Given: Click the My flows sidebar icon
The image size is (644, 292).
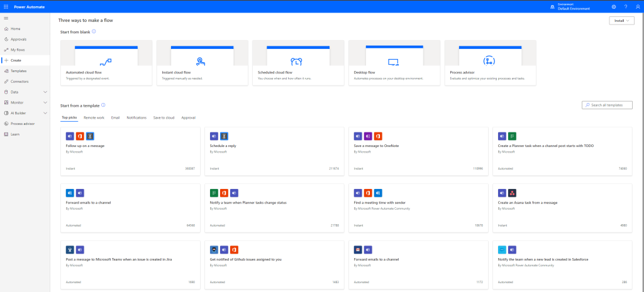Looking at the screenshot, I should pos(6,50).
